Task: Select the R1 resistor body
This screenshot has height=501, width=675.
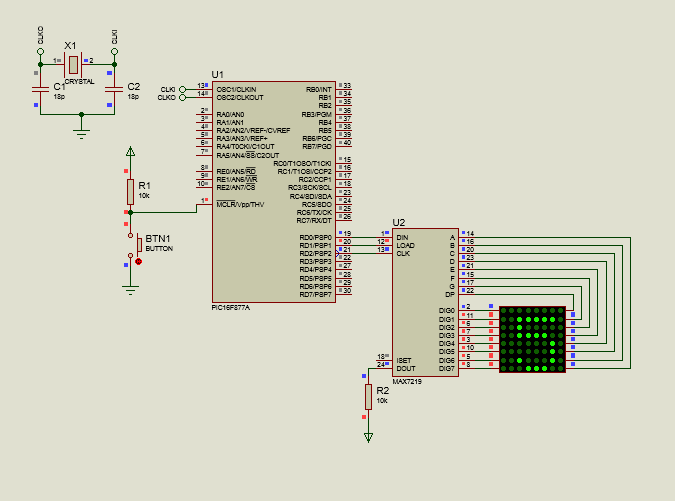Action: point(130,192)
